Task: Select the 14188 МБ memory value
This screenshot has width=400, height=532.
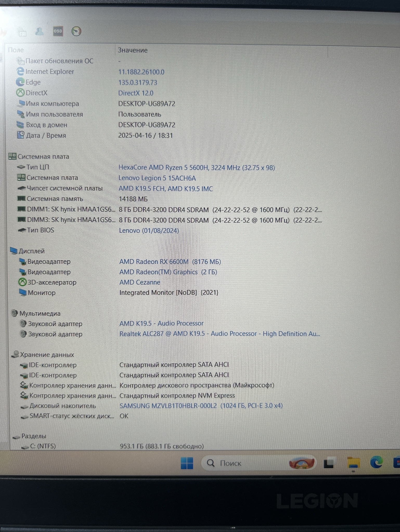Action: click(x=133, y=199)
